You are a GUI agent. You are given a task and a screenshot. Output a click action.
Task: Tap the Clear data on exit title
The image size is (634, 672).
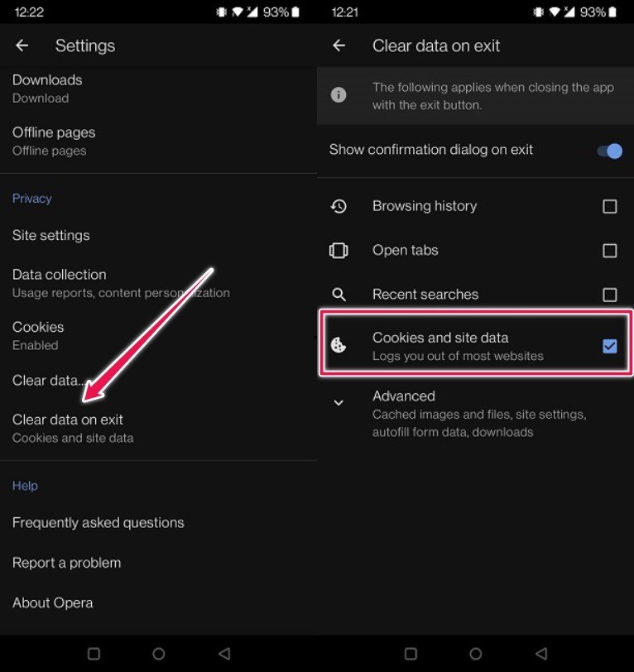[x=436, y=46]
